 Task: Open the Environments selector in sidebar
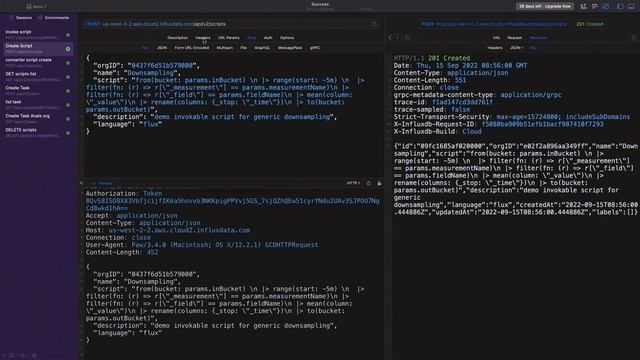point(53,18)
